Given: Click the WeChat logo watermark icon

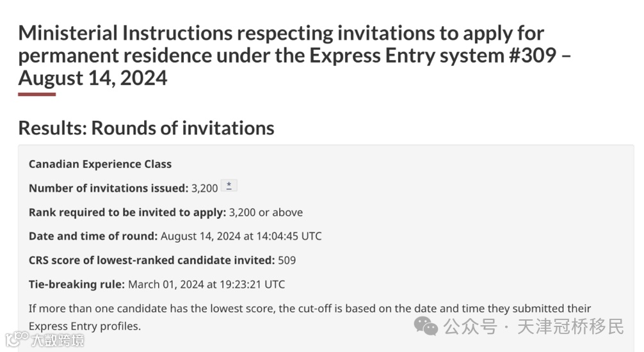Looking at the screenshot, I should [x=426, y=326].
